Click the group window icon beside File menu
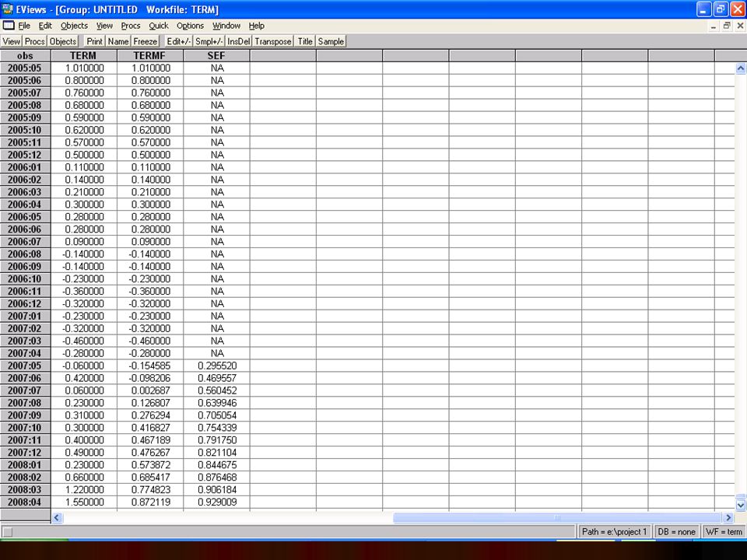The image size is (747, 560). pos(9,25)
